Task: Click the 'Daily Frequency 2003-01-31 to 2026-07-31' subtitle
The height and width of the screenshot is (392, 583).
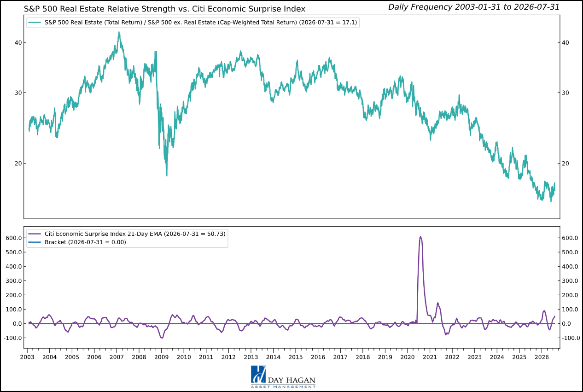Action: pyautogui.click(x=473, y=7)
